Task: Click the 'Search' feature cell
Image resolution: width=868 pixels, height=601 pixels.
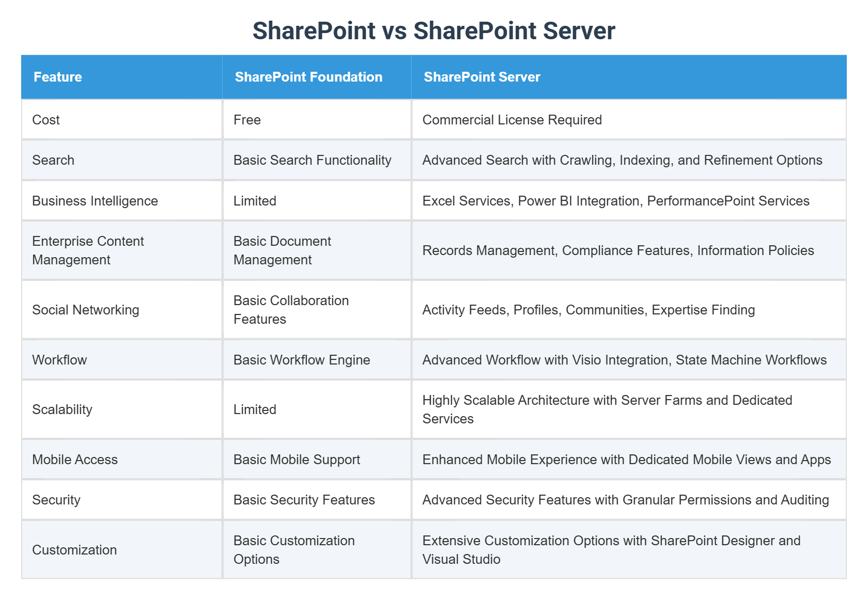Action: click(122, 160)
